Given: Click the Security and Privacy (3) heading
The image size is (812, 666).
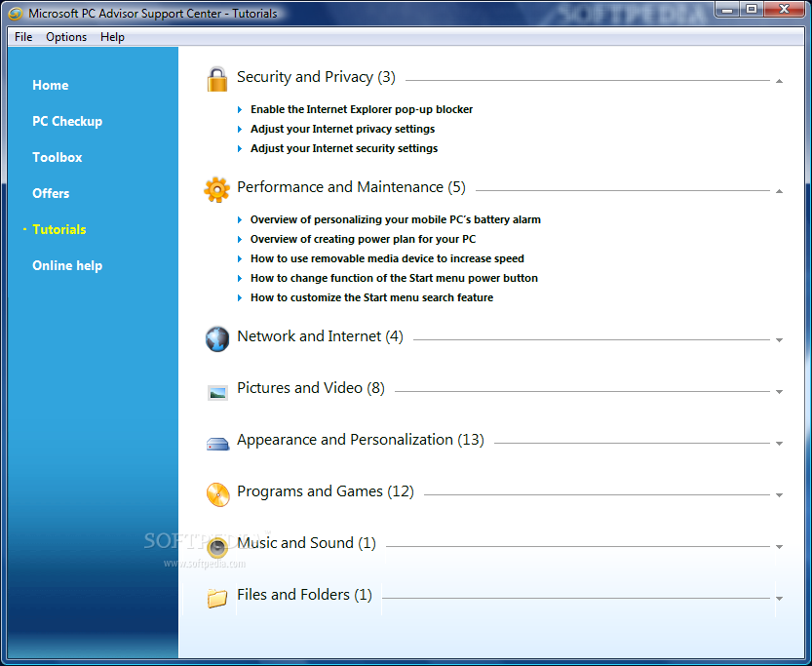Looking at the screenshot, I should click(316, 77).
